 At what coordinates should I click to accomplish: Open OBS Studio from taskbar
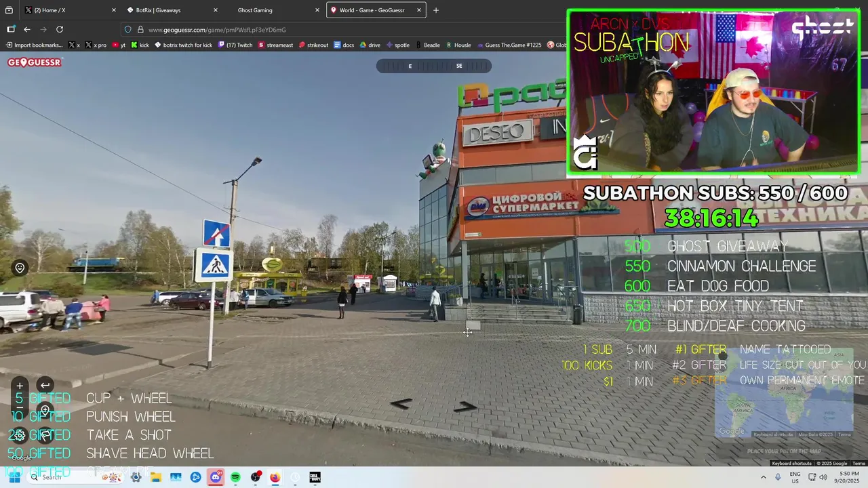256,477
